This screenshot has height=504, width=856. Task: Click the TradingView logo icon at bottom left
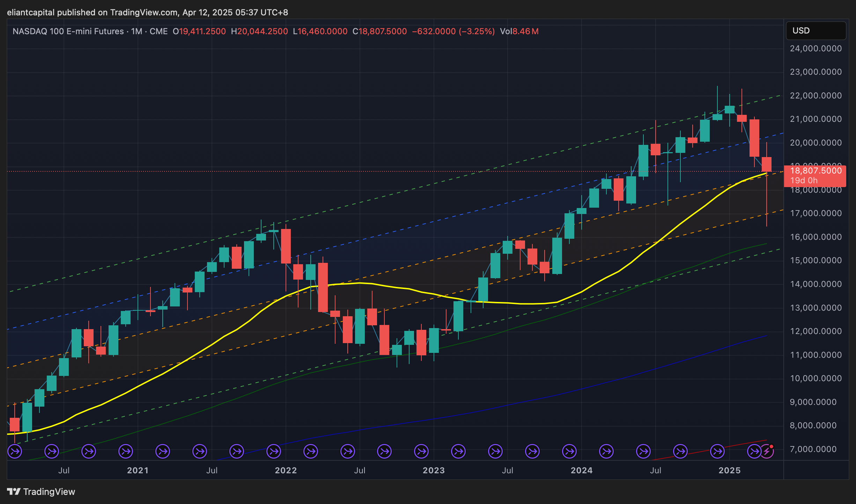click(x=14, y=491)
